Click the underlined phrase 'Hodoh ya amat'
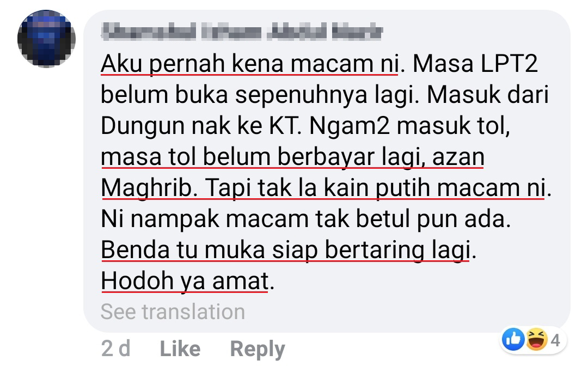Image resolution: width=588 pixels, height=367 pixels. point(185,281)
